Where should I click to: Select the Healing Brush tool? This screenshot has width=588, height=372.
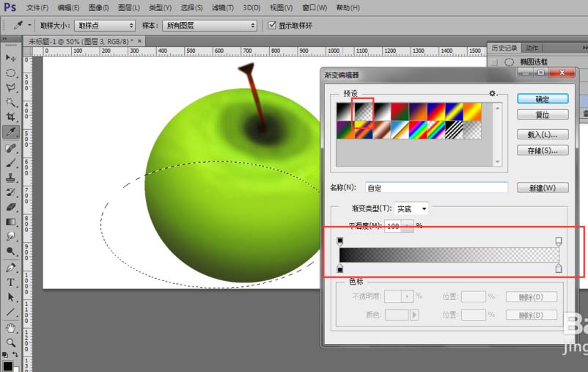(x=10, y=148)
